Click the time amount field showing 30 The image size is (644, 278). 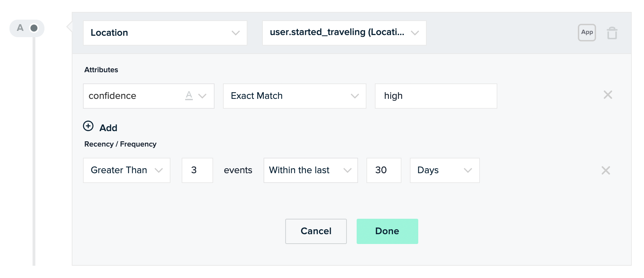pos(383,170)
